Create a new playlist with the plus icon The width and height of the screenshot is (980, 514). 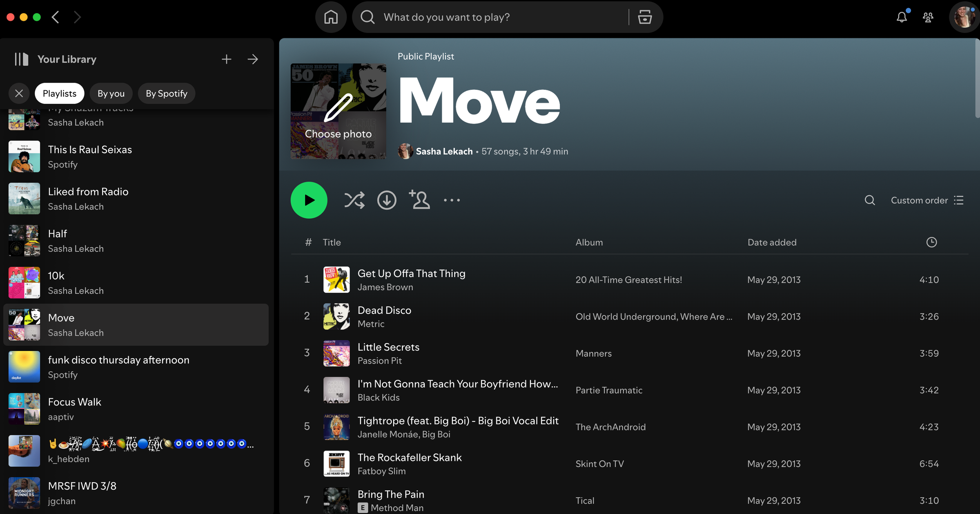coord(227,59)
